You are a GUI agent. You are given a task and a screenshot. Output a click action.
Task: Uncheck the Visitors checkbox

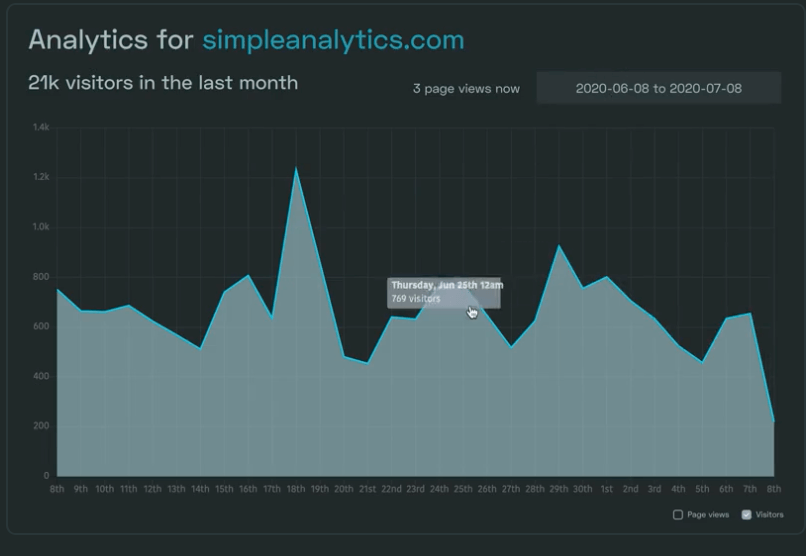tap(746, 514)
